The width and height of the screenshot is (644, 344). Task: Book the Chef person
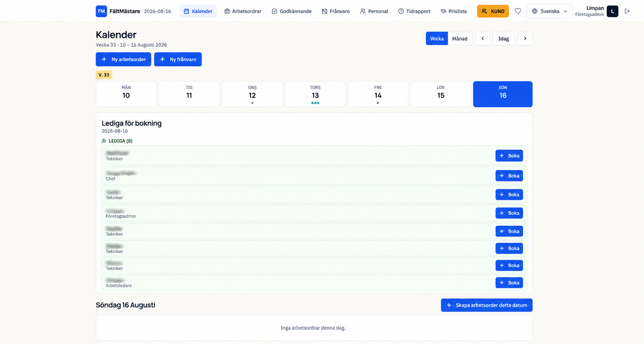point(509,176)
